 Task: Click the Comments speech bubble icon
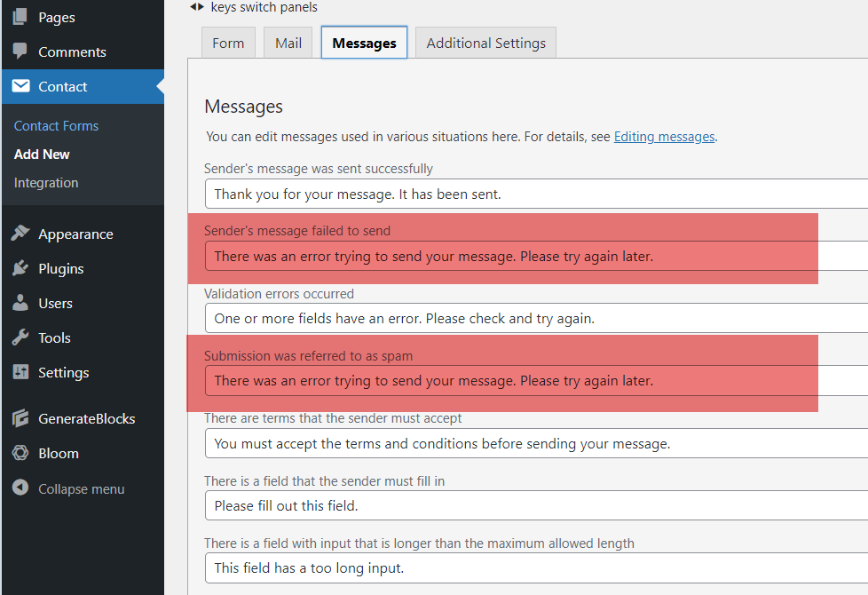(20, 51)
